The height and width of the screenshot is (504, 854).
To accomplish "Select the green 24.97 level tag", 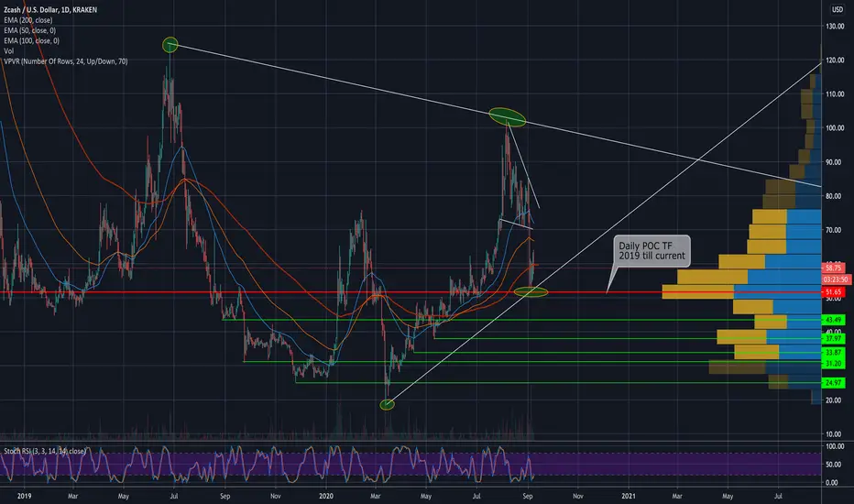I will coord(833,383).
